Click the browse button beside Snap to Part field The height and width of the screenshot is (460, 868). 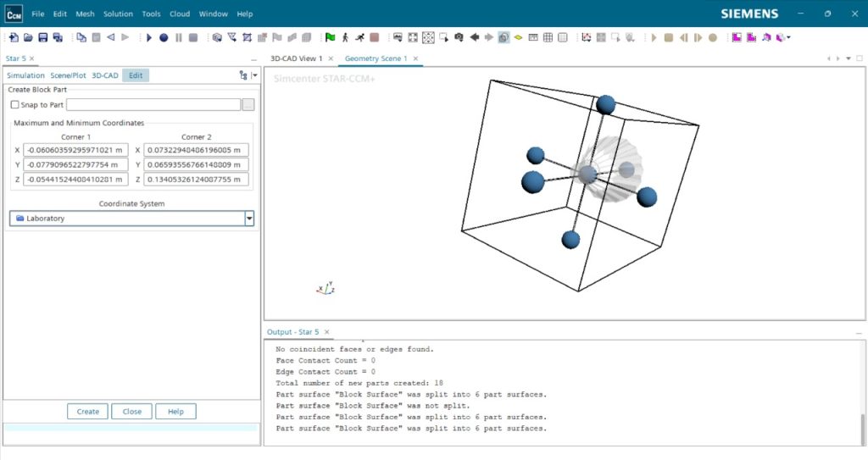(248, 105)
